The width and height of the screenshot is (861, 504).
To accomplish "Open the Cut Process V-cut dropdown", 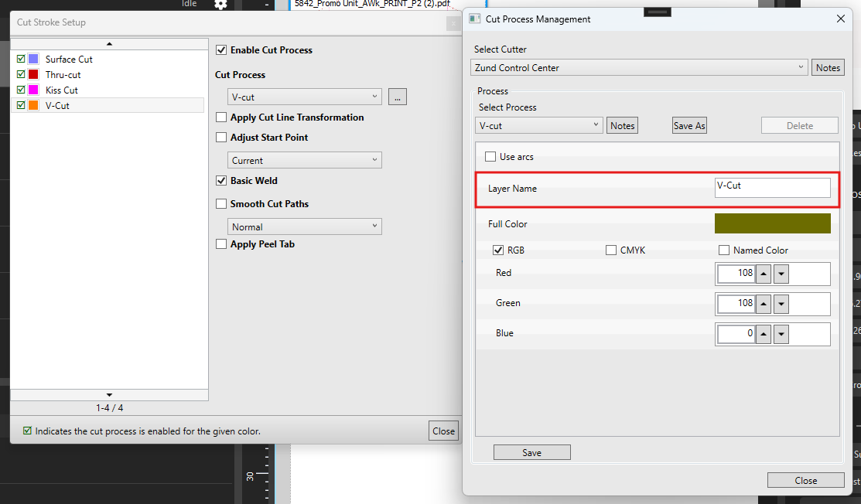I will [x=305, y=97].
